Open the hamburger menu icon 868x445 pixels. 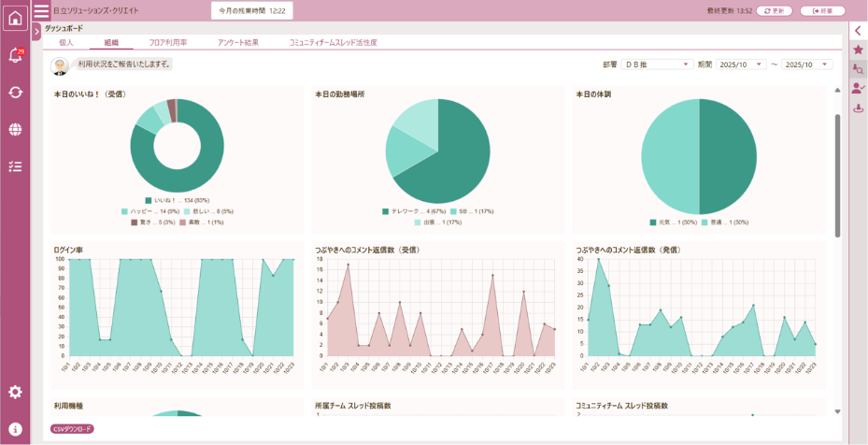pos(41,11)
